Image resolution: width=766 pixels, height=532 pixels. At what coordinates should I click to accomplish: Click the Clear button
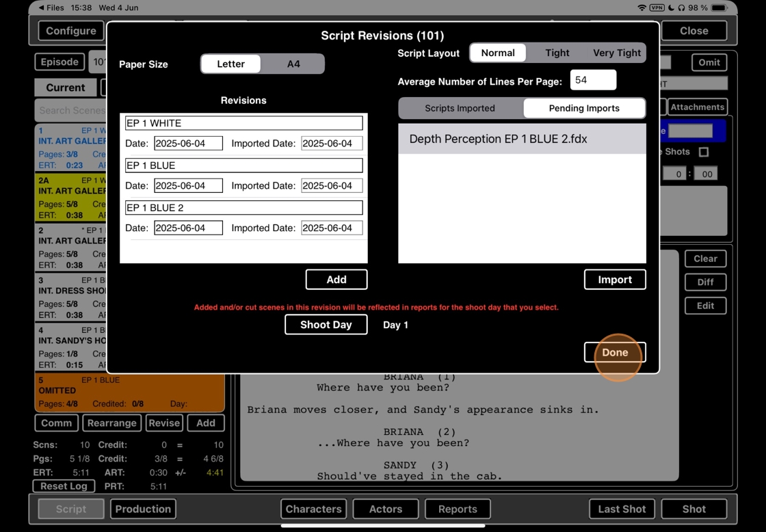705,259
